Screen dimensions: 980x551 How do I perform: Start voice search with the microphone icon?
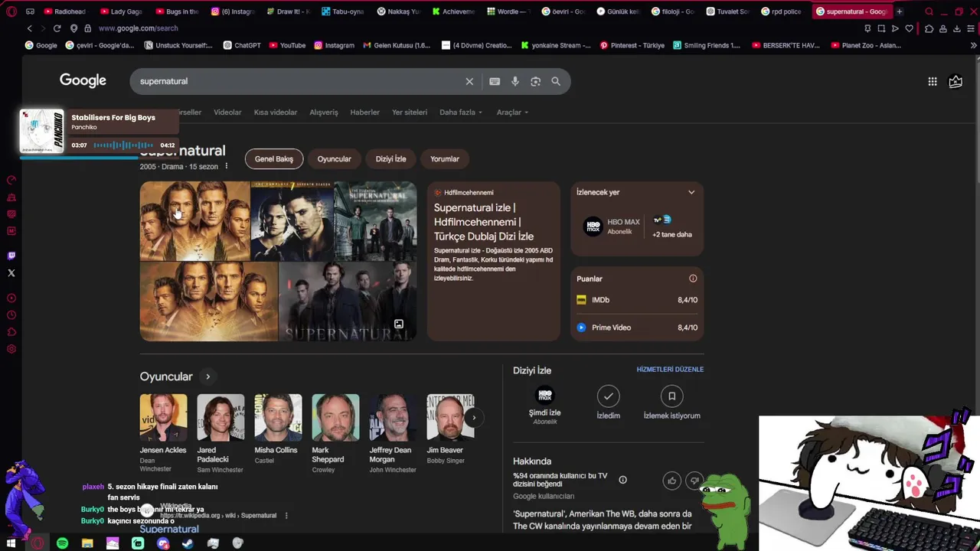click(515, 81)
